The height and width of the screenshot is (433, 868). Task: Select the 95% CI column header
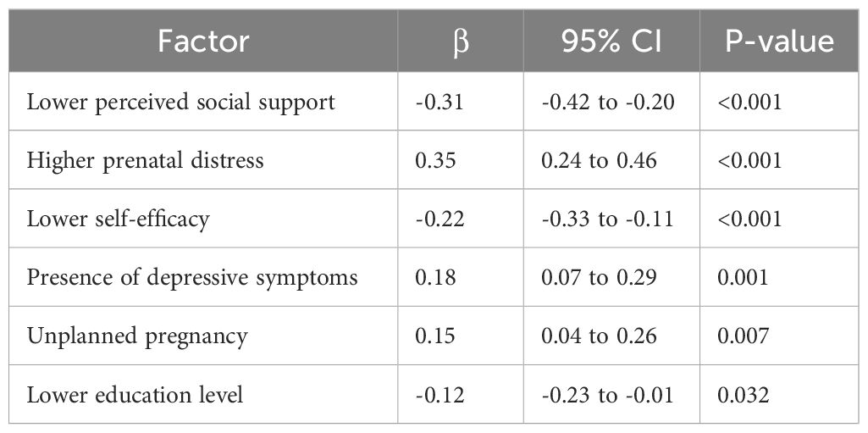(611, 42)
